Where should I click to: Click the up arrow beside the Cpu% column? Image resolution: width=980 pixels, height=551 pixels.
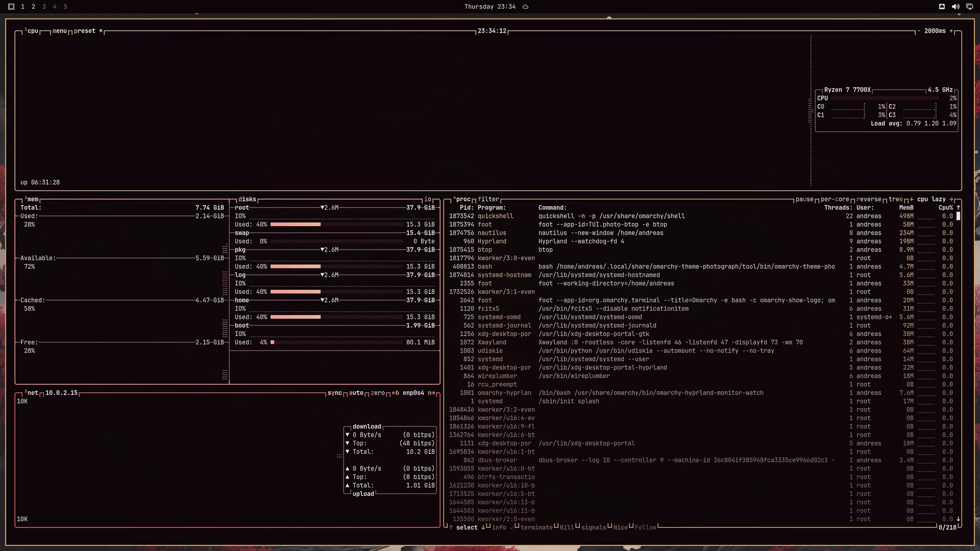click(958, 208)
